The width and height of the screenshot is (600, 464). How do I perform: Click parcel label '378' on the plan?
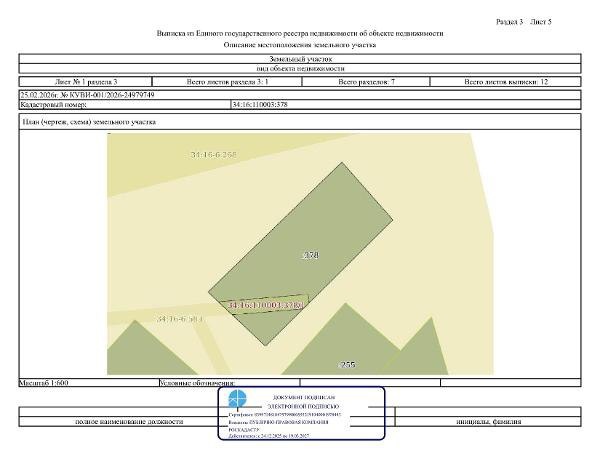tap(311, 255)
